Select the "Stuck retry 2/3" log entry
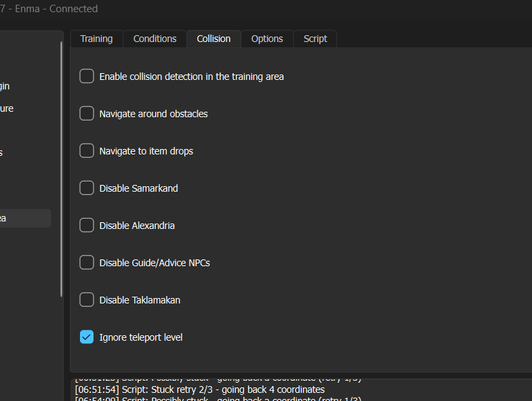Viewport: 532px width, 401px height. (200, 389)
